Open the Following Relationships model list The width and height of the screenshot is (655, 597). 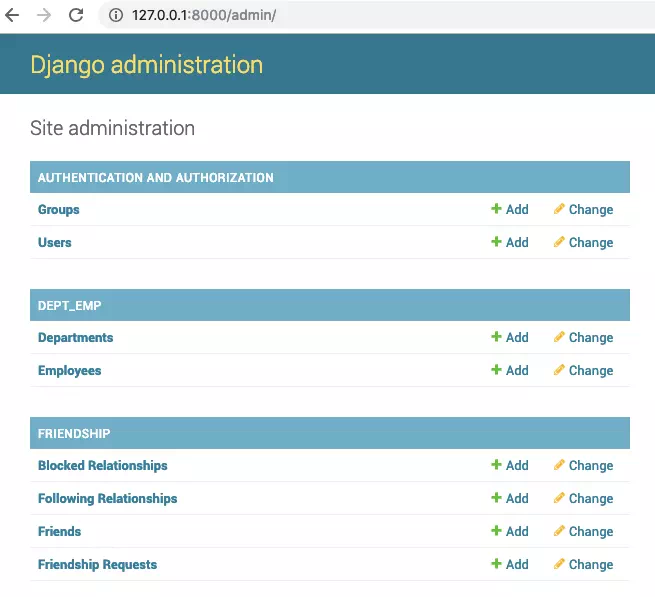click(x=107, y=498)
